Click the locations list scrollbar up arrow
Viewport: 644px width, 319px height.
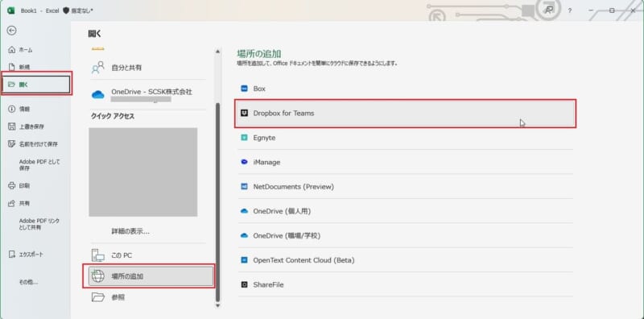coord(217,52)
